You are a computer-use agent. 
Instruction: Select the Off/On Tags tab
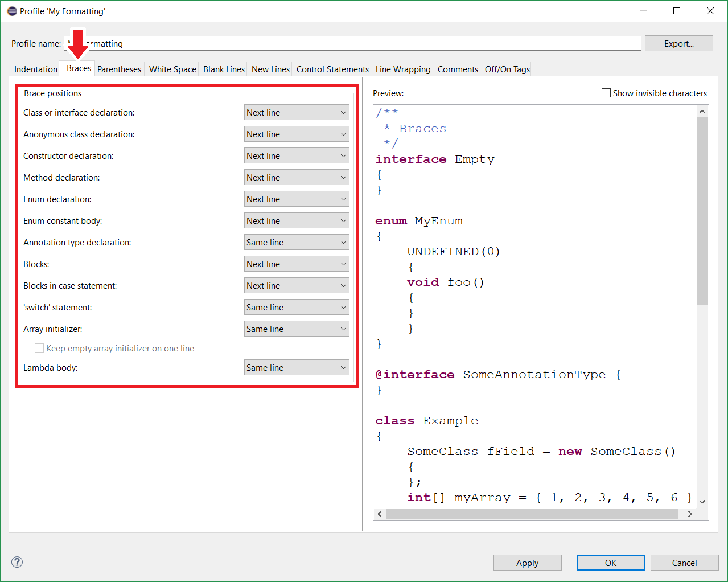tap(505, 69)
